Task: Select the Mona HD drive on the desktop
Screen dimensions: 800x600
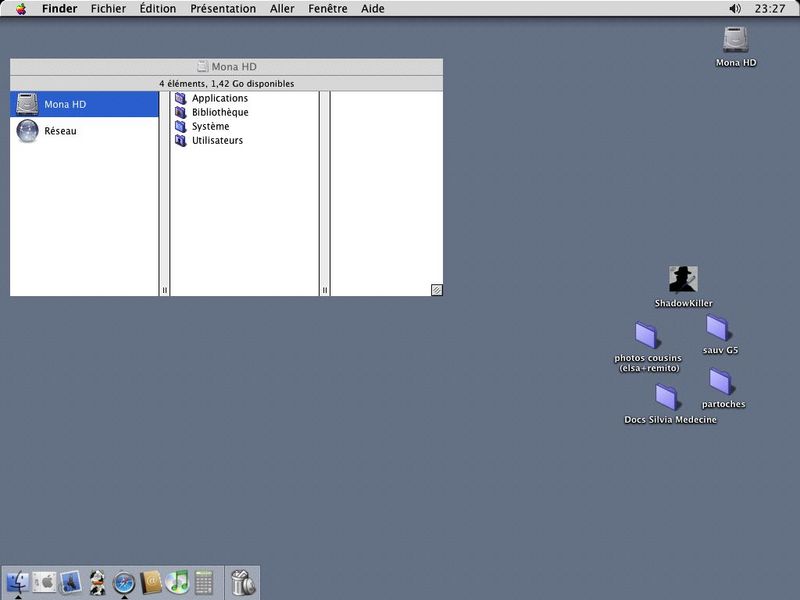Action: click(736, 47)
